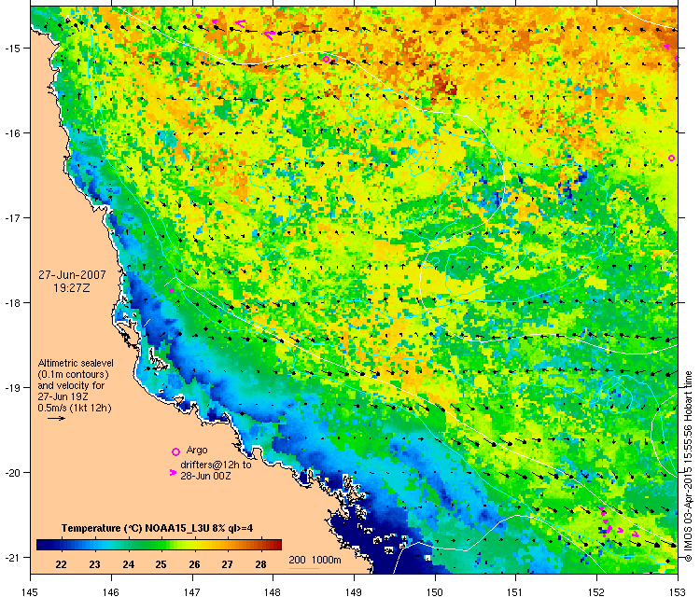The image size is (700, 597).
Task: Click the -19 latitude axis label
Action: click(x=12, y=387)
